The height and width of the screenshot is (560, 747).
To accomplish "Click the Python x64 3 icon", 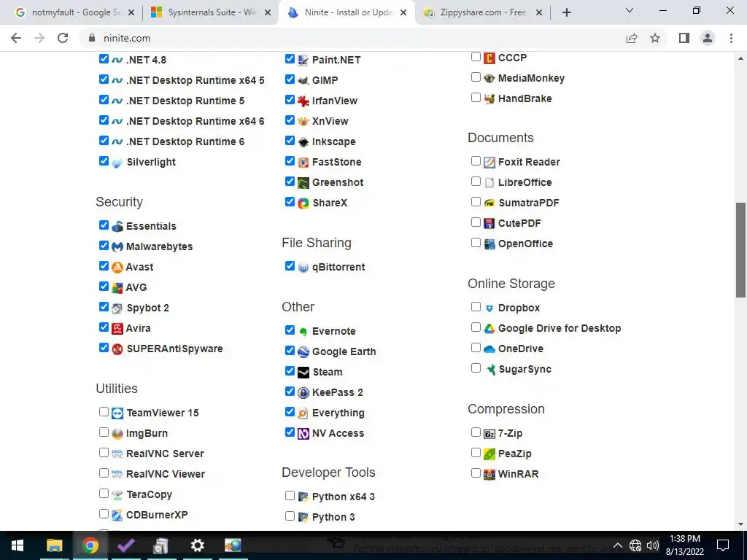I will (x=303, y=497).
